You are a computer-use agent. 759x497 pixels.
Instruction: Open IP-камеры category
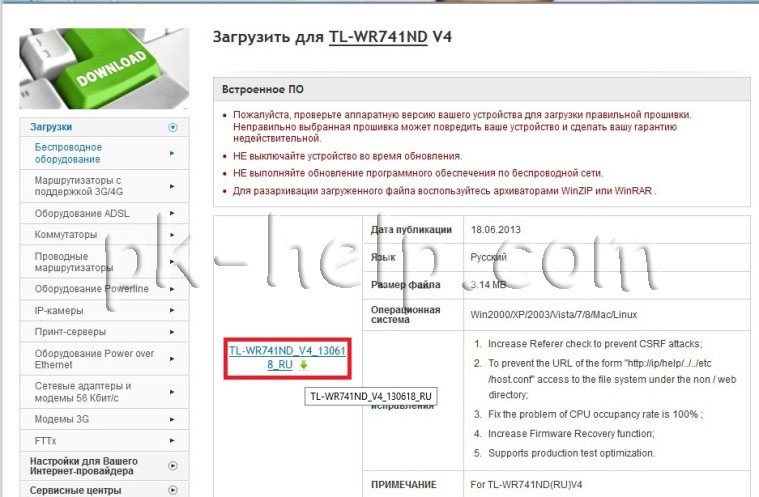click(59, 311)
